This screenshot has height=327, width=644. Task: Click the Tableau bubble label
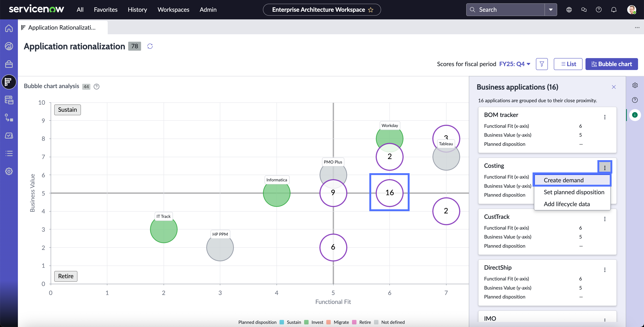click(446, 144)
